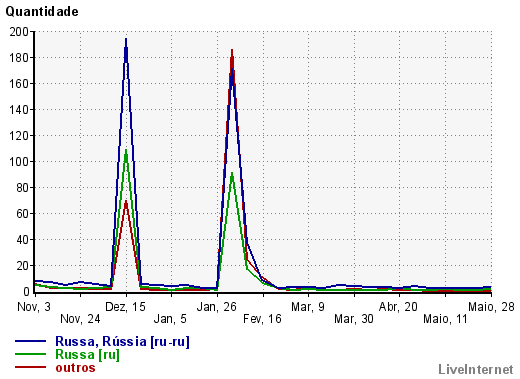This screenshot has height=379, width=520.
Task: Click the Mar, 30 axis date label
Action: point(354,319)
